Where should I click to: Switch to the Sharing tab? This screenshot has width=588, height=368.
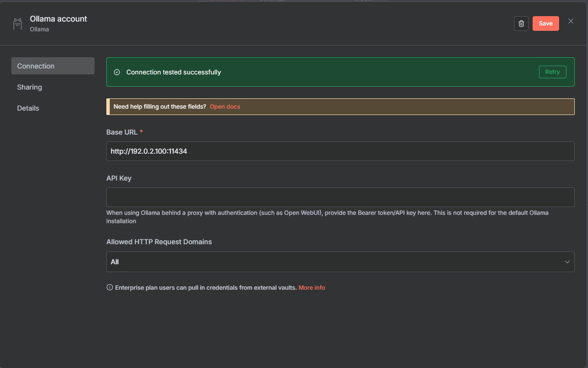point(29,87)
